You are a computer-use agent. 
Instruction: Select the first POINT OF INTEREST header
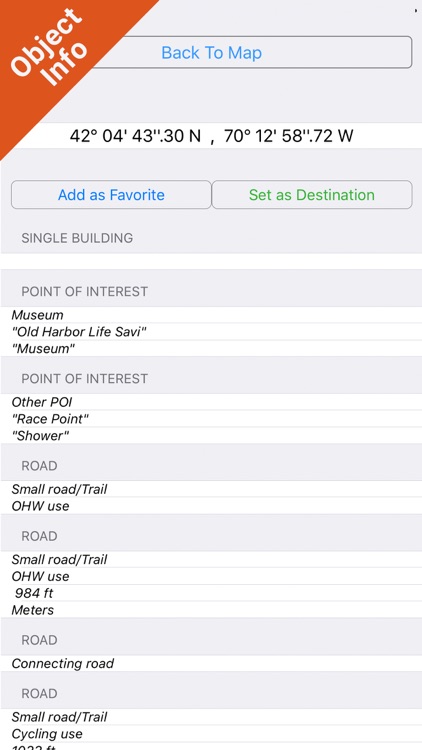pos(211,291)
